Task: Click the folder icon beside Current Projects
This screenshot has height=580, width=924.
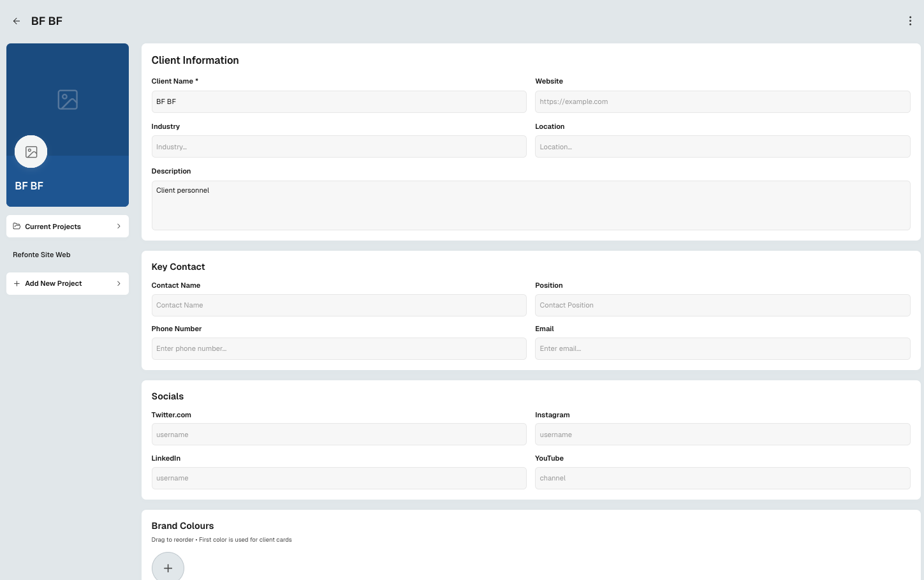Action: 17,227
